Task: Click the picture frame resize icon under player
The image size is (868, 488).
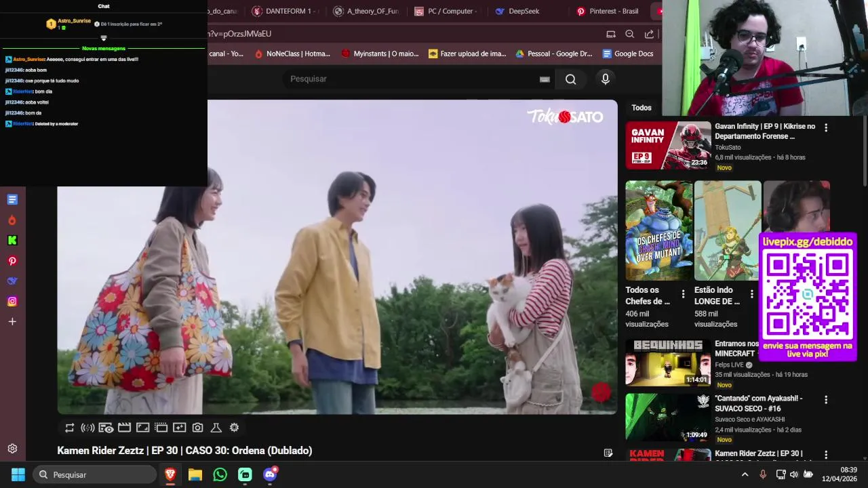Action: point(142,428)
